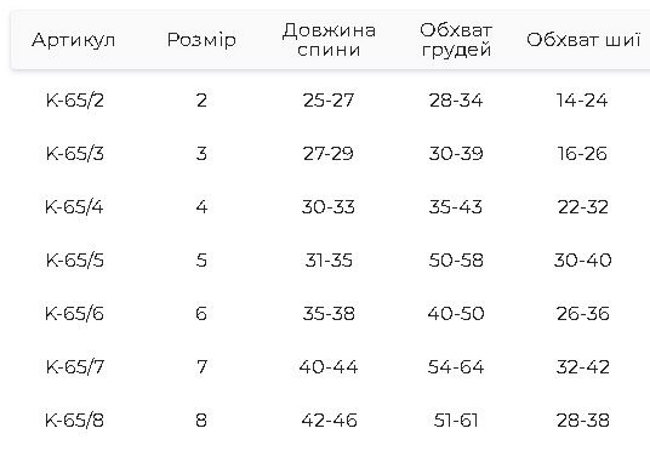650x451 pixels.
Task: Click neck girth value 32-42
Action: (583, 367)
